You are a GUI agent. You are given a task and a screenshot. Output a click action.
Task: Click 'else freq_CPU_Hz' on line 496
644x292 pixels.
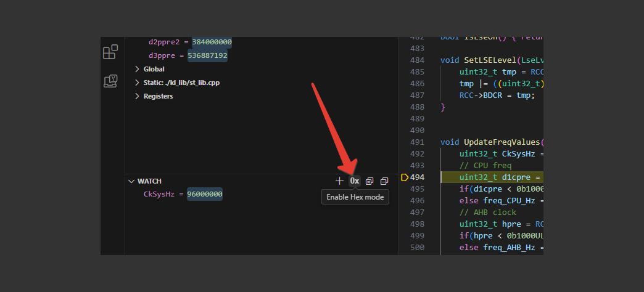[x=499, y=201]
